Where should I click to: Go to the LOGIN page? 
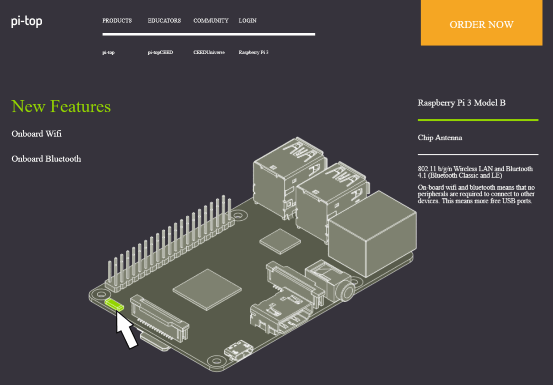coord(248,21)
